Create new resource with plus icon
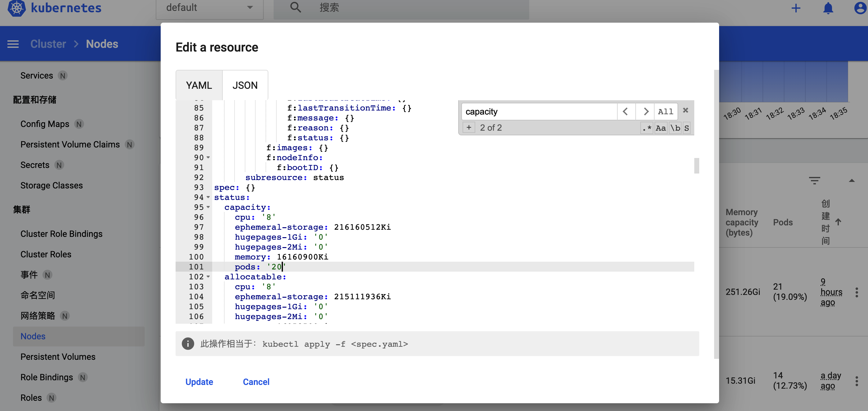This screenshot has height=411, width=868. click(x=795, y=8)
